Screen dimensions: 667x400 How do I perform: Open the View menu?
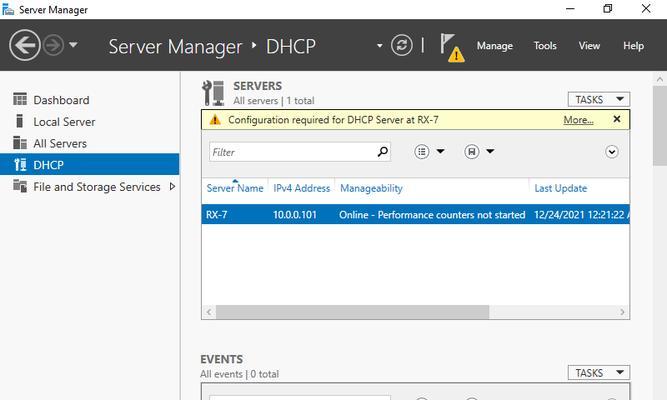point(589,46)
